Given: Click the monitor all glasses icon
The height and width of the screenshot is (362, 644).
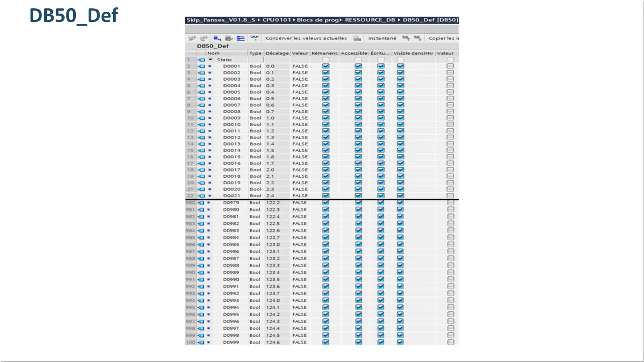Looking at the screenshot, I should (x=255, y=38).
